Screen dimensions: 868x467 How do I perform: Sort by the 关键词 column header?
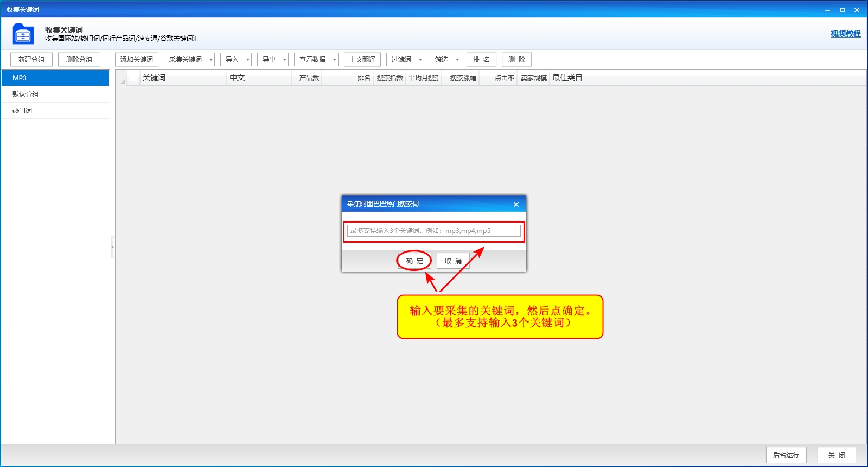click(x=183, y=78)
